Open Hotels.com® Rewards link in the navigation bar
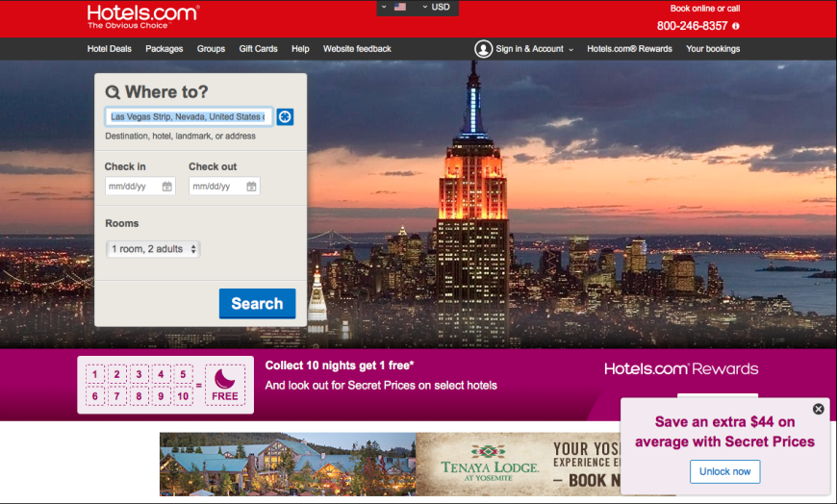This screenshot has width=837, height=504. (629, 49)
